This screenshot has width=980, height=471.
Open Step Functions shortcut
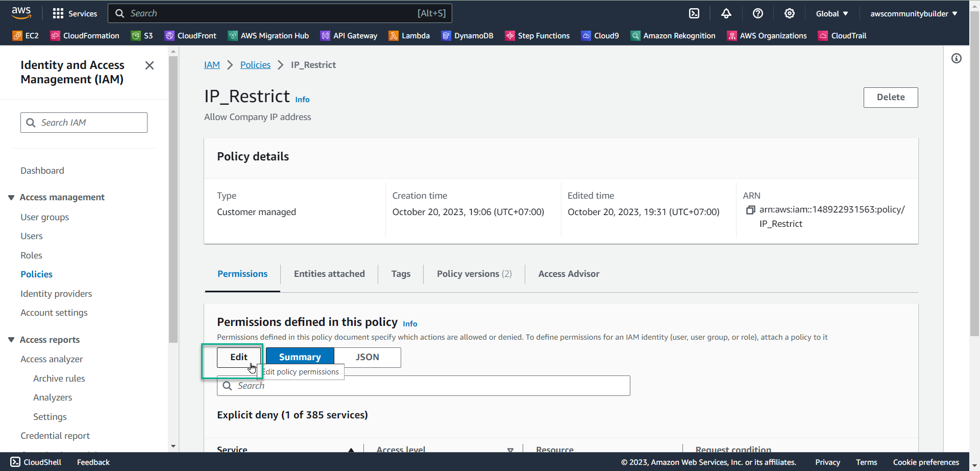coord(537,36)
